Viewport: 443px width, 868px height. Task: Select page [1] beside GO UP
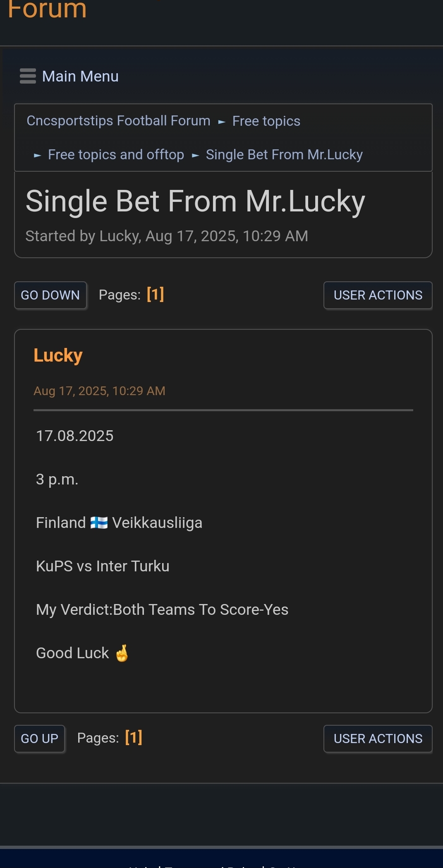point(134,738)
